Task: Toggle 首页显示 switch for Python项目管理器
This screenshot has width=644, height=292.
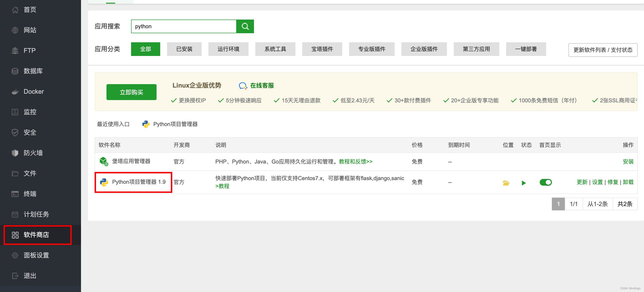Action: click(545, 183)
